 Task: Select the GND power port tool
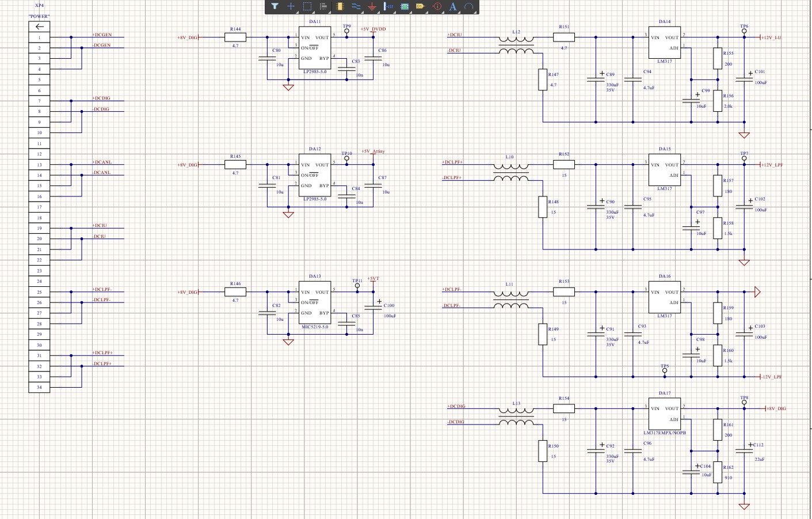click(372, 6)
